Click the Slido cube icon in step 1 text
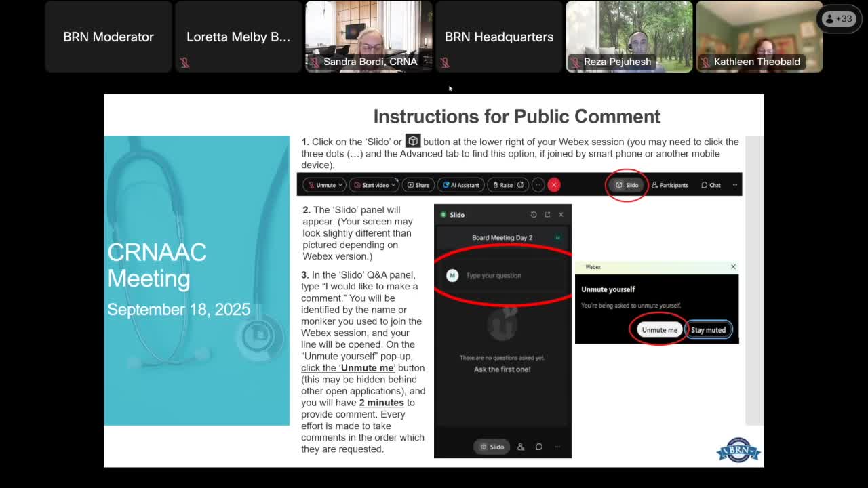This screenshot has height=488, width=868. point(413,141)
